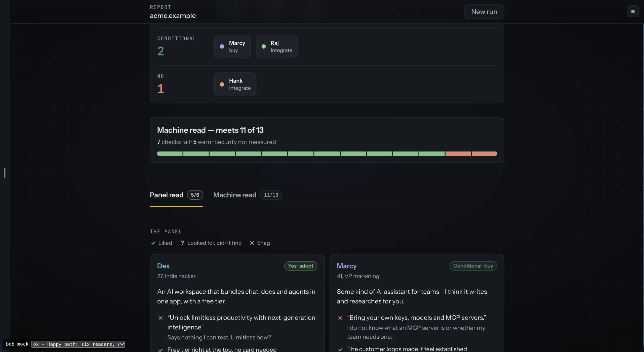Click Marcy's 'Bring your own keys' quote
The width and height of the screenshot is (644, 352).
click(x=417, y=318)
